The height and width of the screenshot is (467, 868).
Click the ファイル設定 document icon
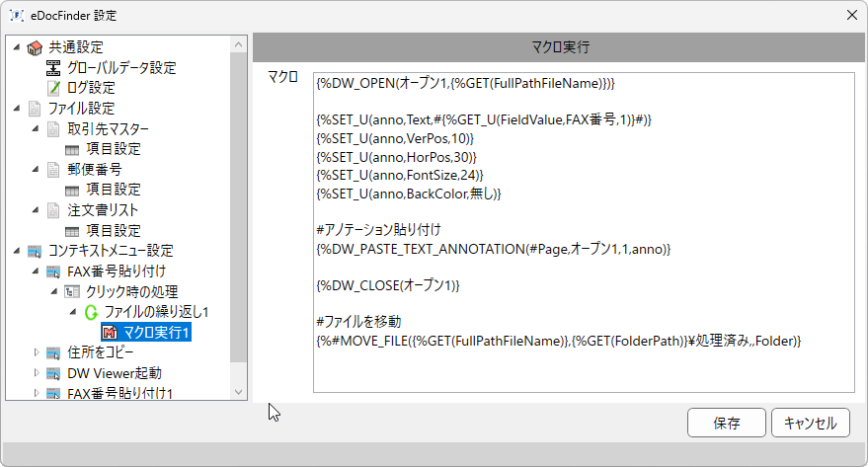click(x=35, y=109)
